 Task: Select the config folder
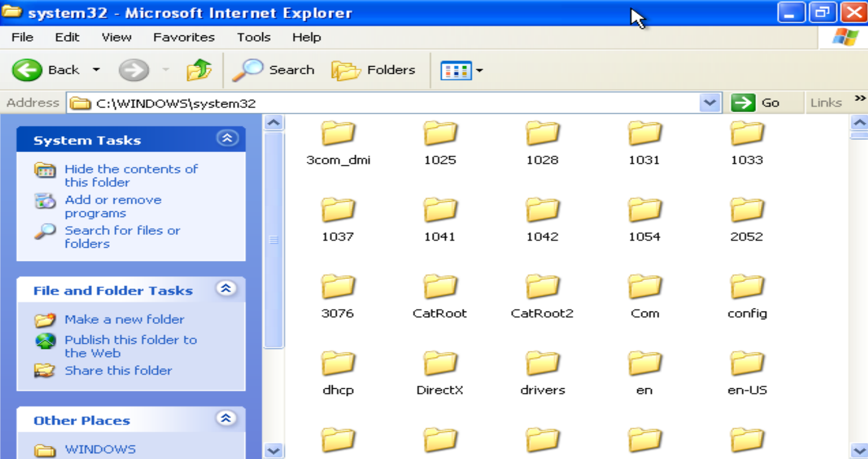[x=747, y=296]
